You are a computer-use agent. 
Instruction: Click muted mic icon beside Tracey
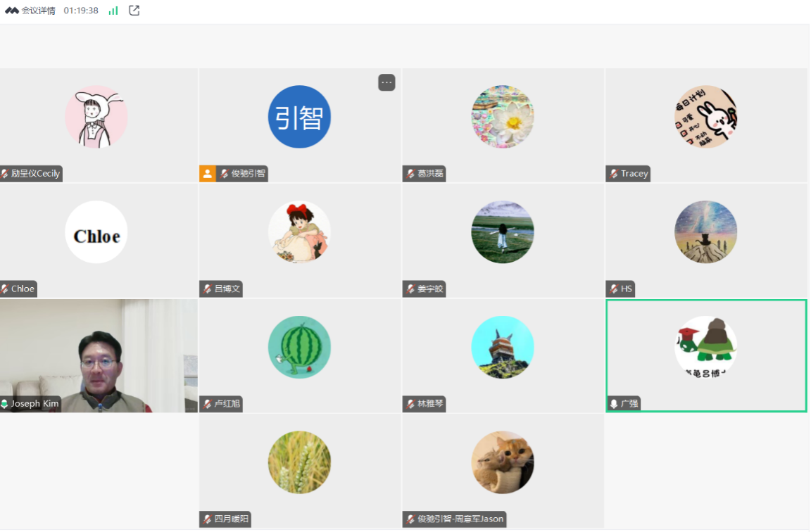[614, 174]
